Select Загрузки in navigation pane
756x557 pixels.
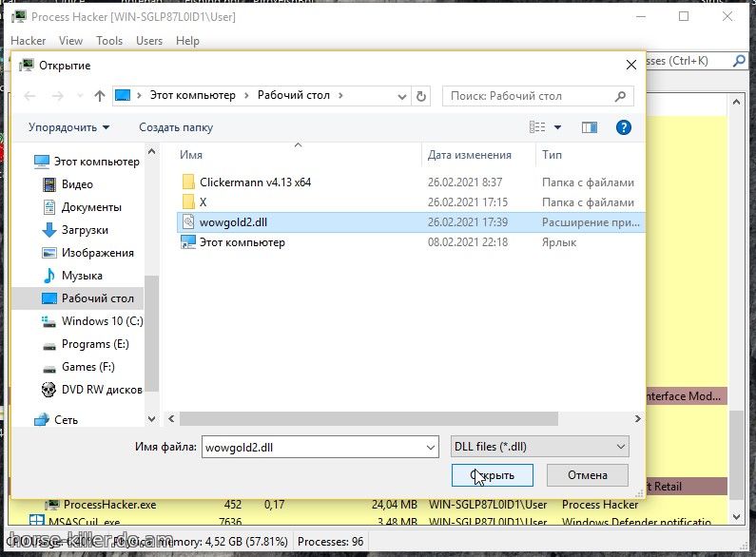(x=85, y=230)
